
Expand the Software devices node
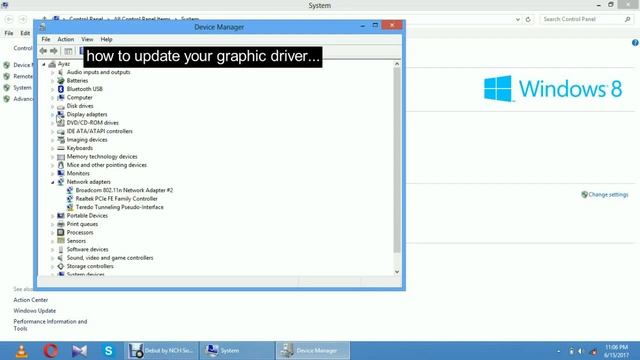(x=52, y=250)
